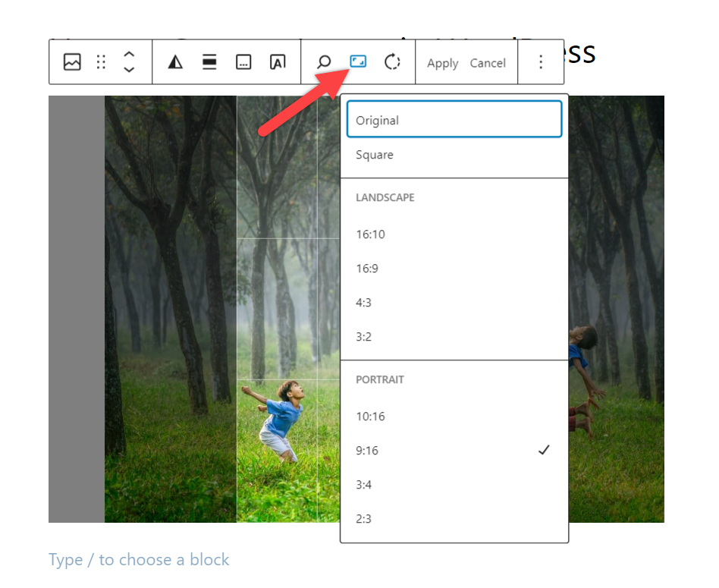The image size is (719, 588).
Task: Choose the 16:10 landscape ratio
Action: coord(454,234)
